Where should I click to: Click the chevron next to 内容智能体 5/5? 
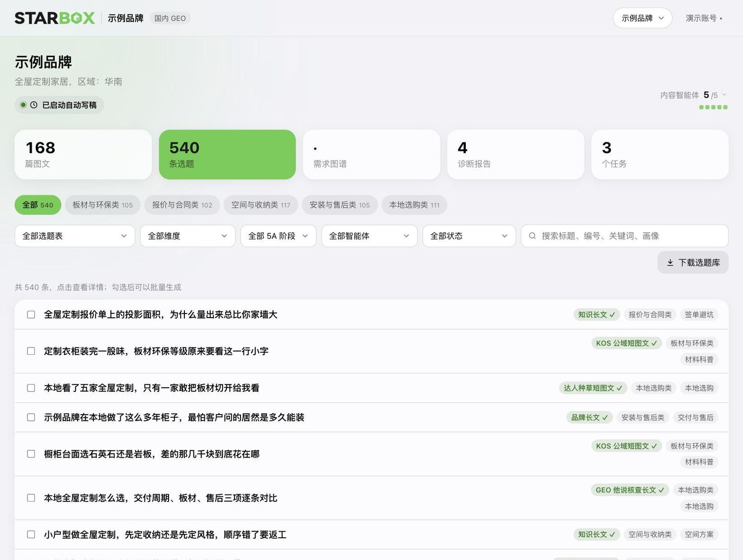[724, 95]
